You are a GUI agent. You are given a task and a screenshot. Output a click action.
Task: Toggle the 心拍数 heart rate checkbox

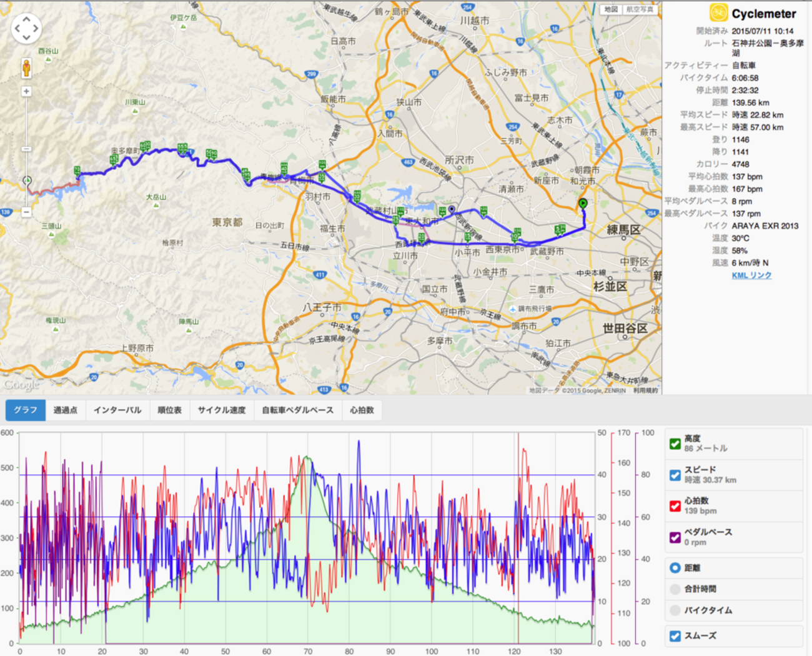coord(675,506)
